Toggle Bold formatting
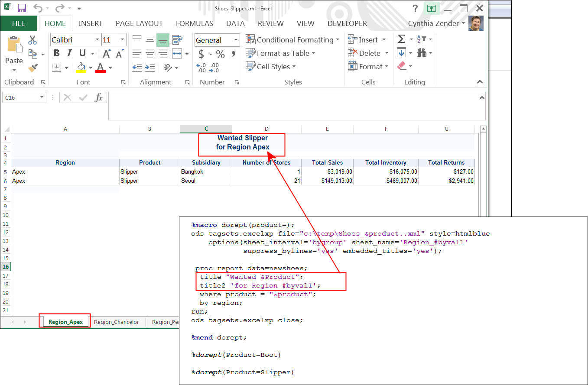This screenshot has height=385, width=588. click(56, 54)
